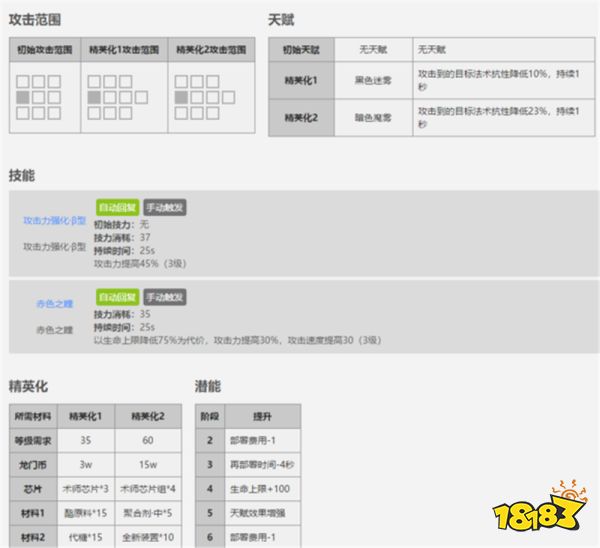The width and height of the screenshot is (600, 548).
Task: Click gray 手动触发 badge for 赤色之瞳 skill
Action: tap(165, 297)
